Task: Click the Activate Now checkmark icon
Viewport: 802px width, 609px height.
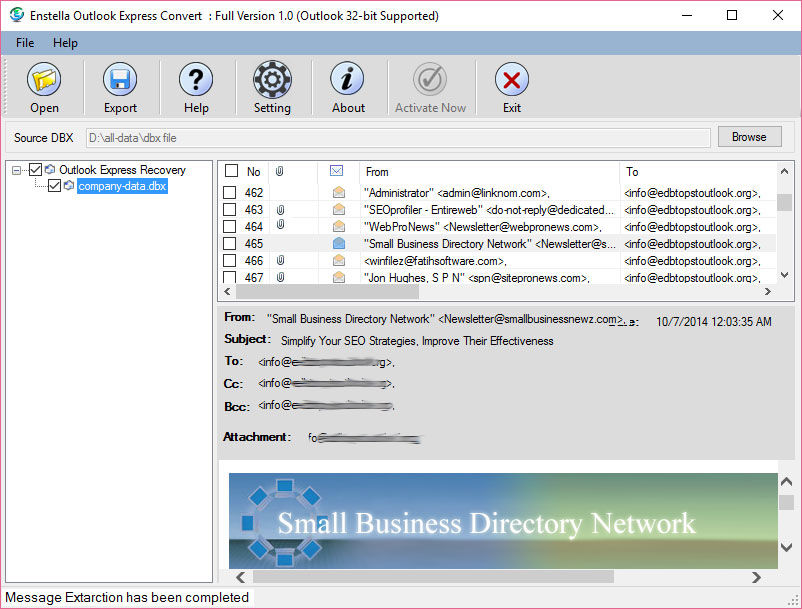Action: (430, 80)
